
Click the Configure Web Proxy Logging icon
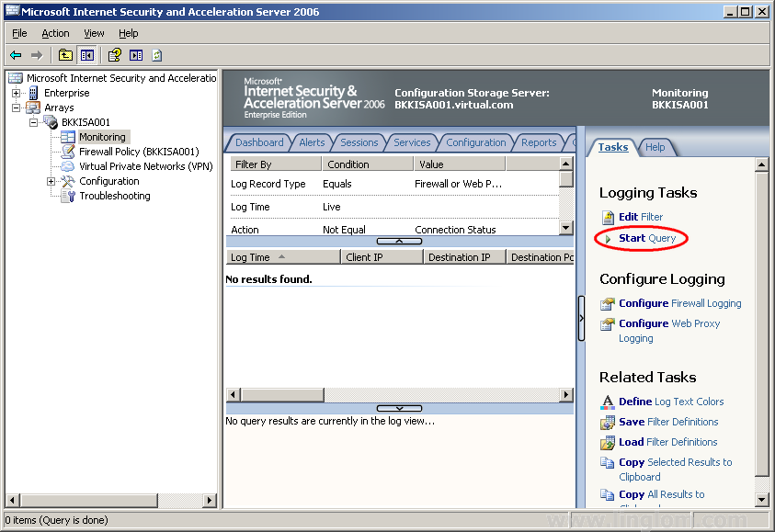pyautogui.click(x=608, y=324)
